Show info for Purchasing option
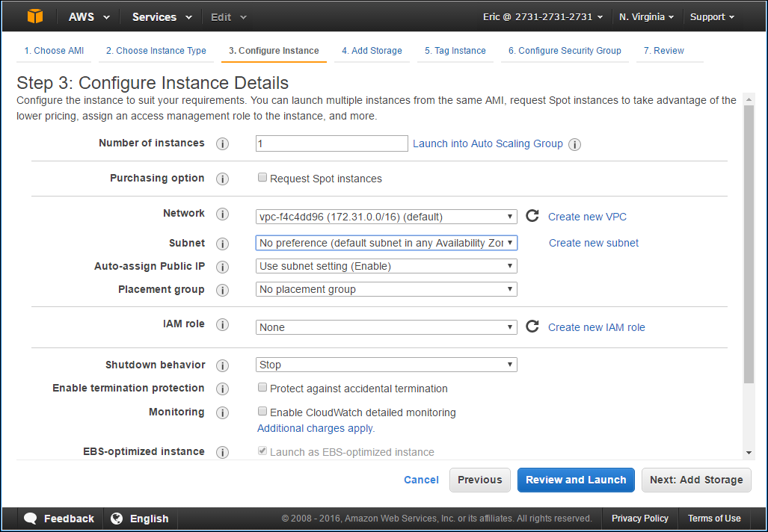Viewport: 768px width, 532px height. [222, 179]
